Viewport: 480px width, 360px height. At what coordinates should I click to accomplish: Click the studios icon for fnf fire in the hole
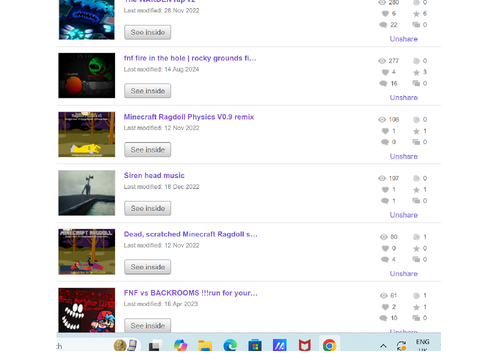(416, 83)
